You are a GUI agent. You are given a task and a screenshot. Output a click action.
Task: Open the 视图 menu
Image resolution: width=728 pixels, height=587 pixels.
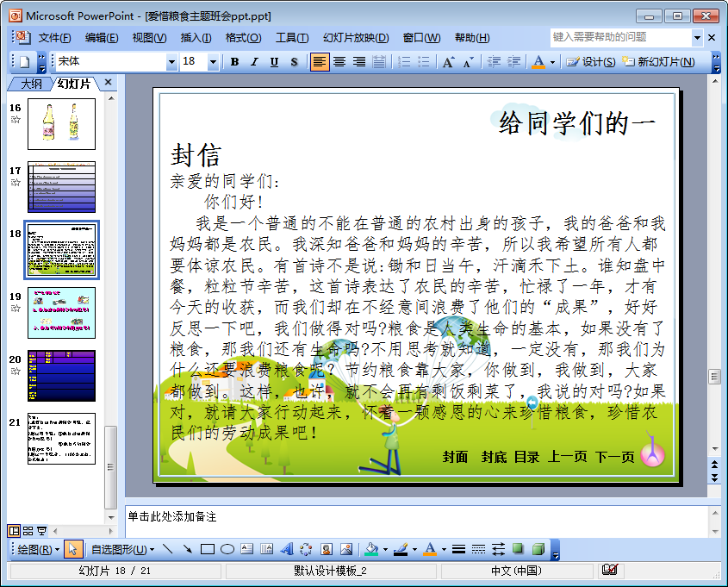[x=149, y=38]
